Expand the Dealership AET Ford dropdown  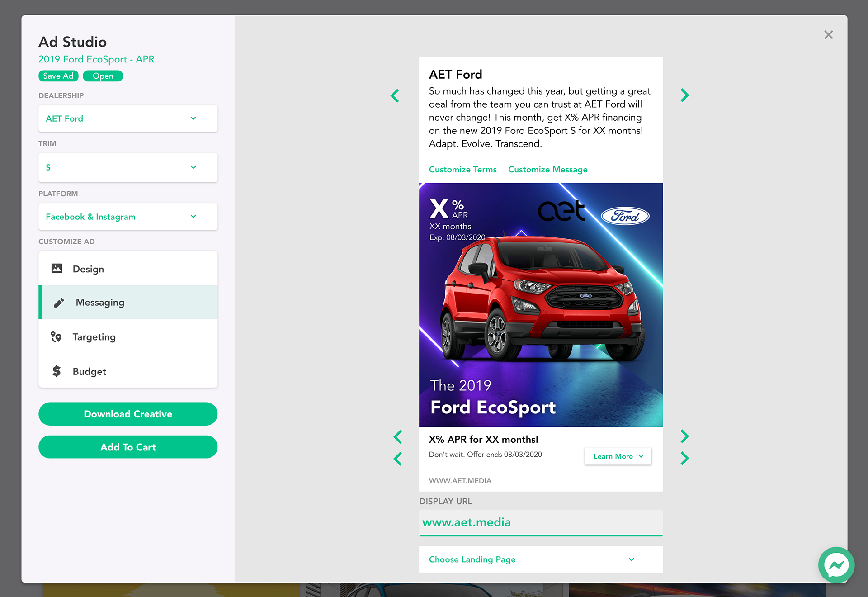point(128,118)
